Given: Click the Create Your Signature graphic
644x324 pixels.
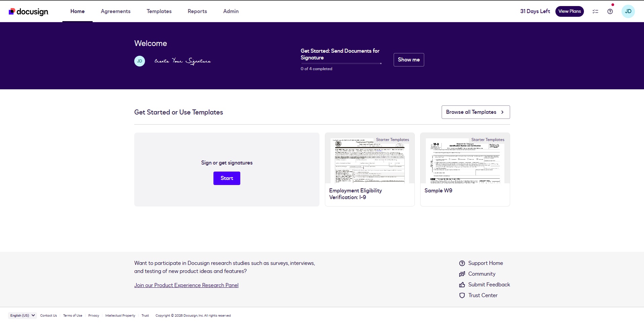Looking at the screenshot, I should 183,61.
